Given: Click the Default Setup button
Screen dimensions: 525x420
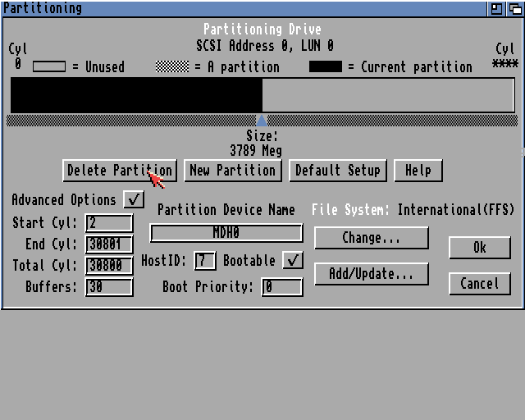Looking at the screenshot, I should coord(337,171).
